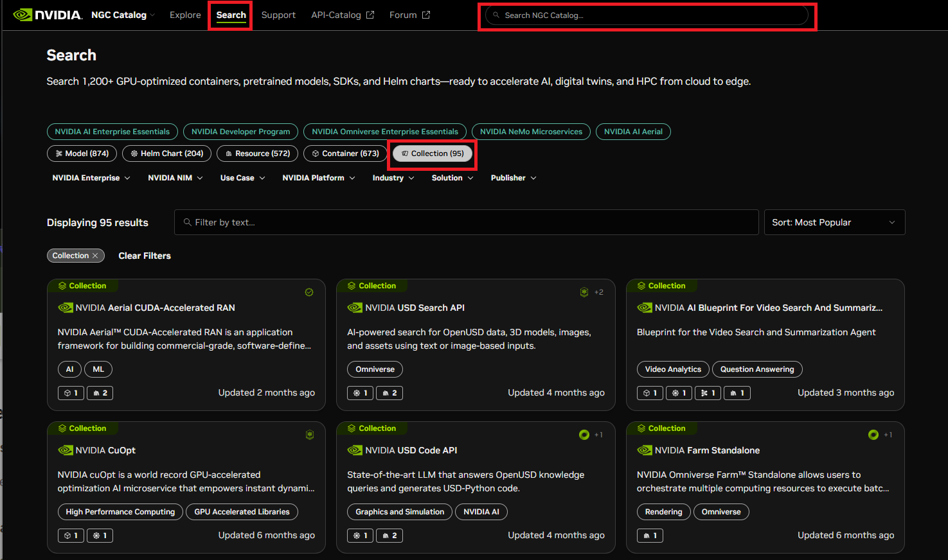Expand the NVIDIA Enterprise filter dropdown
Image resolution: width=948 pixels, height=560 pixels.
click(91, 178)
